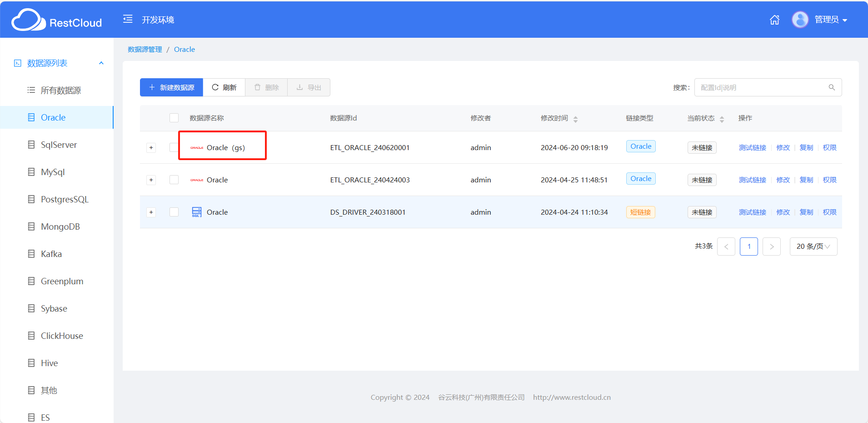The image size is (868, 423).
Task: Click the database icon beside Kafka
Action: click(31, 254)
